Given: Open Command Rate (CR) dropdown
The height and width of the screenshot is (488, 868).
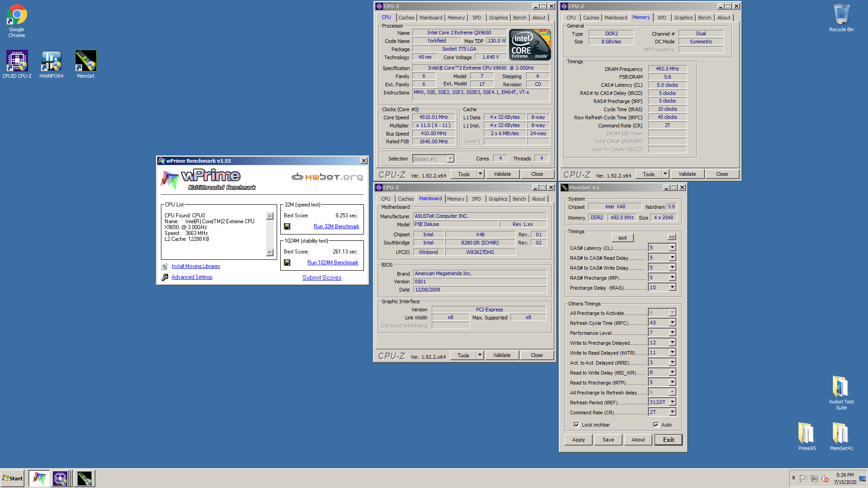Looking at the screenshot, I should (x=672, y=412).
